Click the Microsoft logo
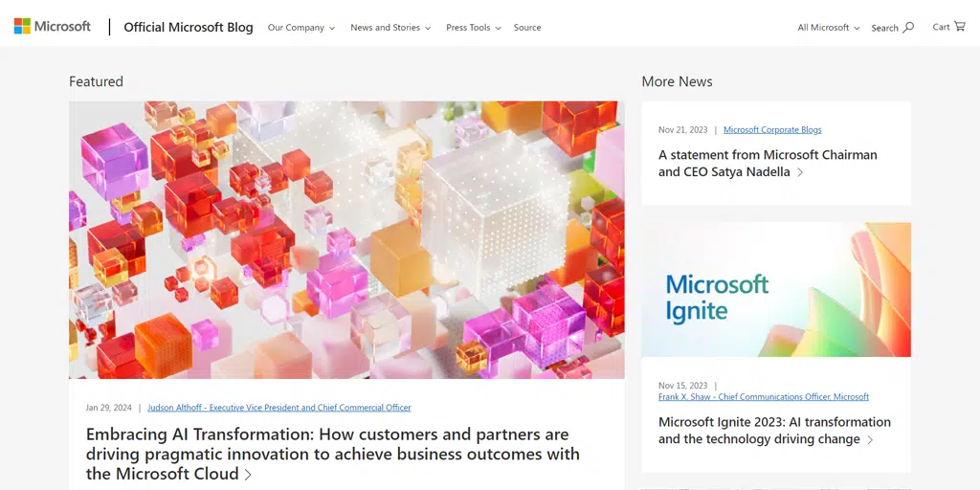Screen dimensions: 980x490 coord(53,26)
